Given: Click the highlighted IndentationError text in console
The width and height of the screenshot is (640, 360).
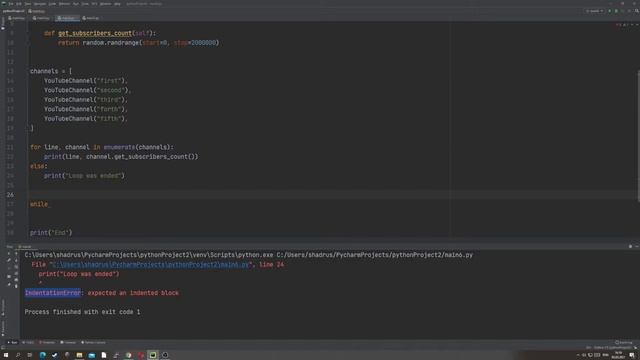Looking at the screenshot, I should click(53, 293).
